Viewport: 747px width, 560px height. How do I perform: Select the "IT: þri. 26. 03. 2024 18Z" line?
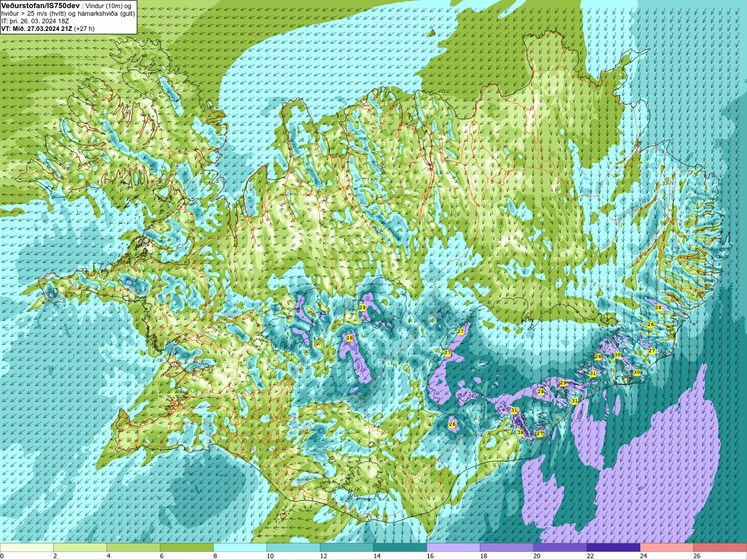35,21
